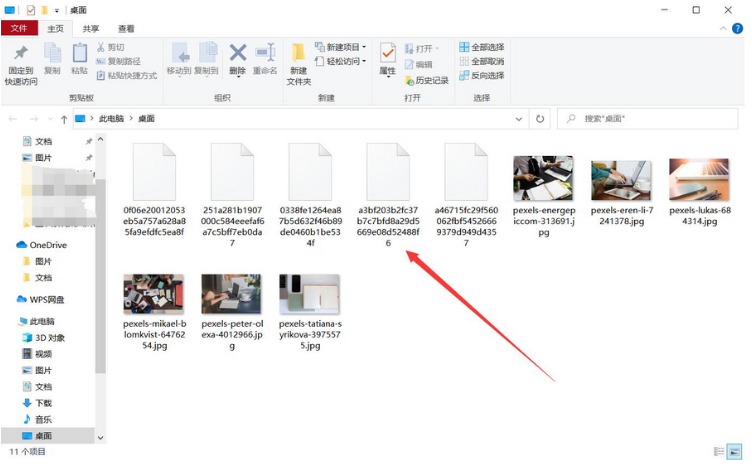Click the quick access properties checkmark icon
Screen dimensions: 752x473
[x=31, y=10]
